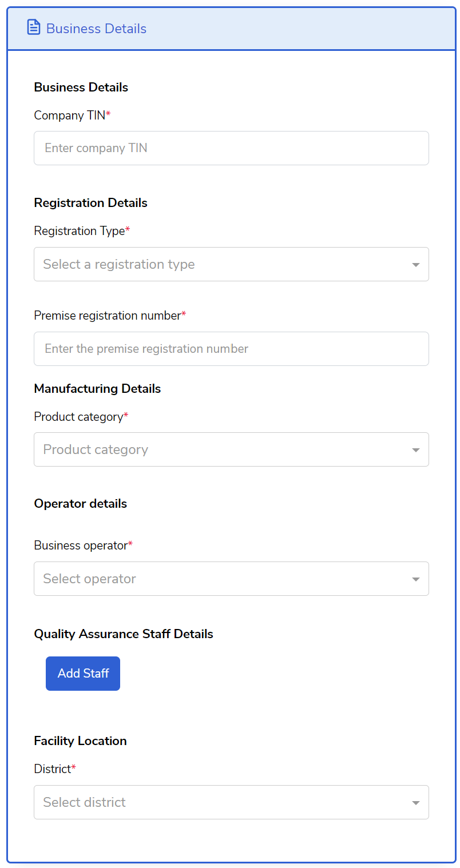Click the Quality Assurance Staff Details heading
460x868 pixels.
click(124, 634)
